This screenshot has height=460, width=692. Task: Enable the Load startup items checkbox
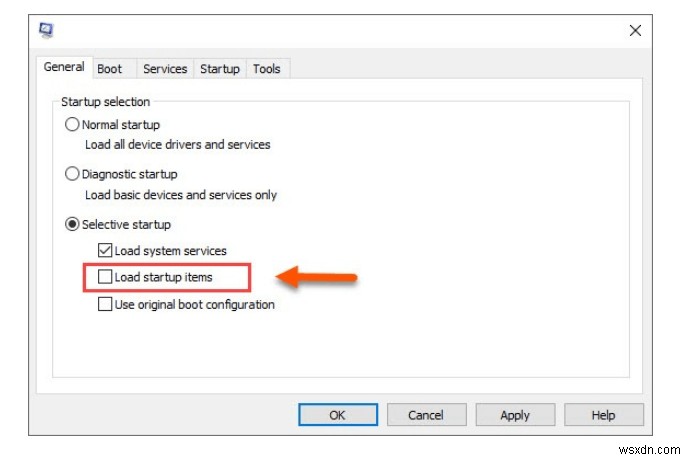point(105,277)
